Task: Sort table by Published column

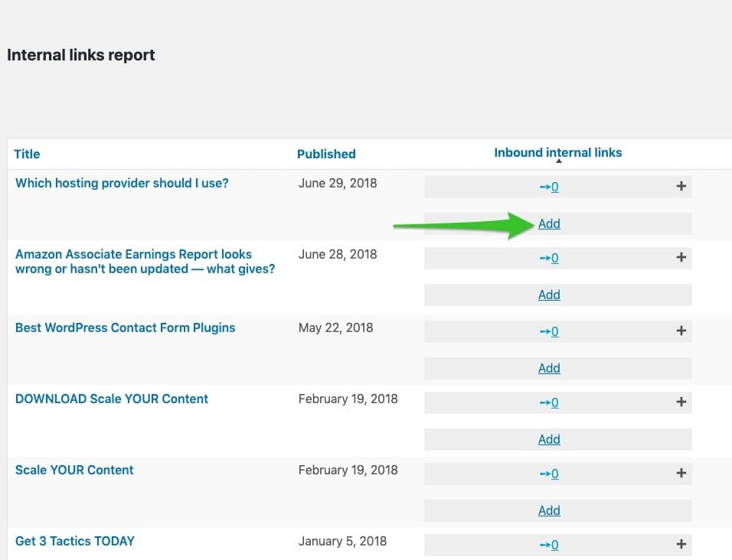Action: [x=326, y=155]
